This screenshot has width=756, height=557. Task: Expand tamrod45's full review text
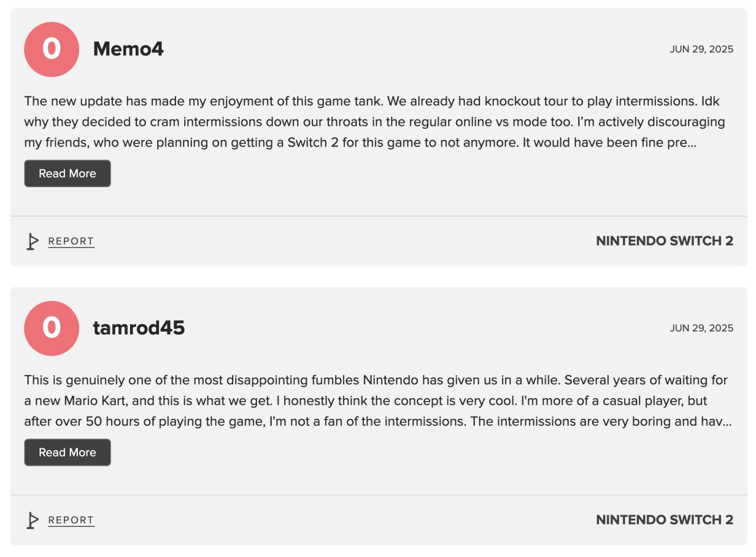click(x=67, y=452)
